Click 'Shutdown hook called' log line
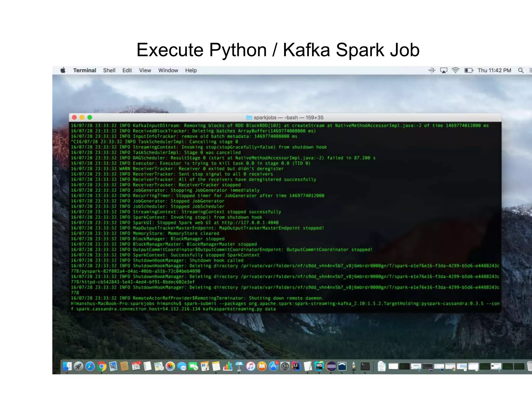532x399 pixels. coord(157,261)
